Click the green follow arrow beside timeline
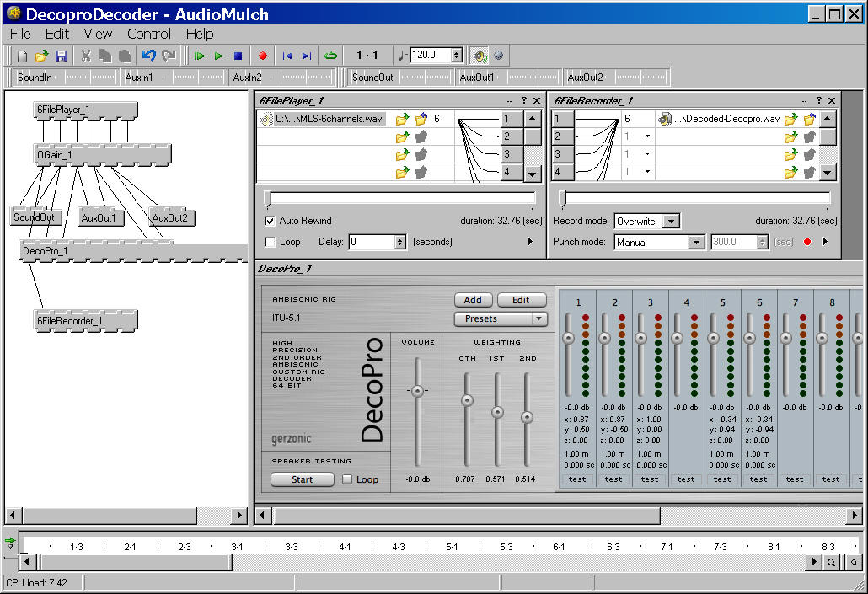The image size is (868, 594). pyautogui.click(x=10, y=542)
